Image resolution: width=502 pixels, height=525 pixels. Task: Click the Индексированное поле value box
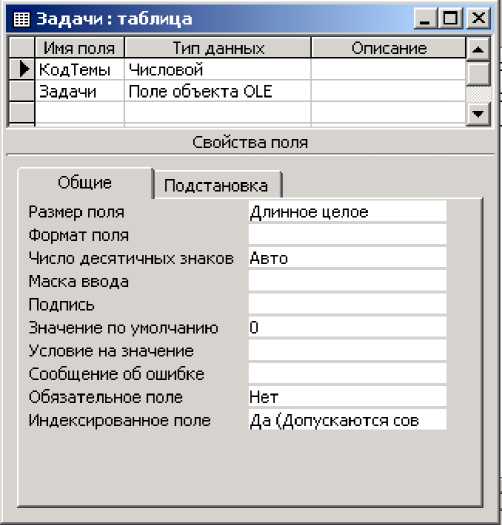point(347,420)
